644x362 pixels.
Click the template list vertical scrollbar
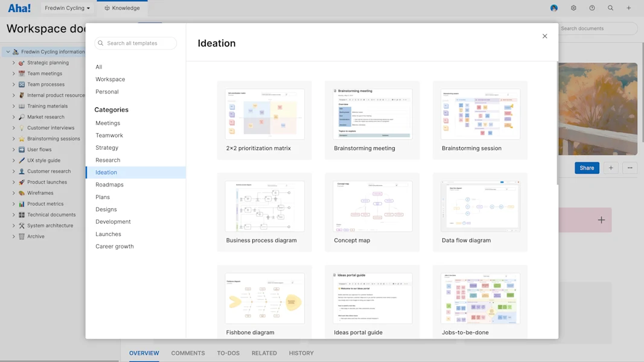[x=557, y=123]
